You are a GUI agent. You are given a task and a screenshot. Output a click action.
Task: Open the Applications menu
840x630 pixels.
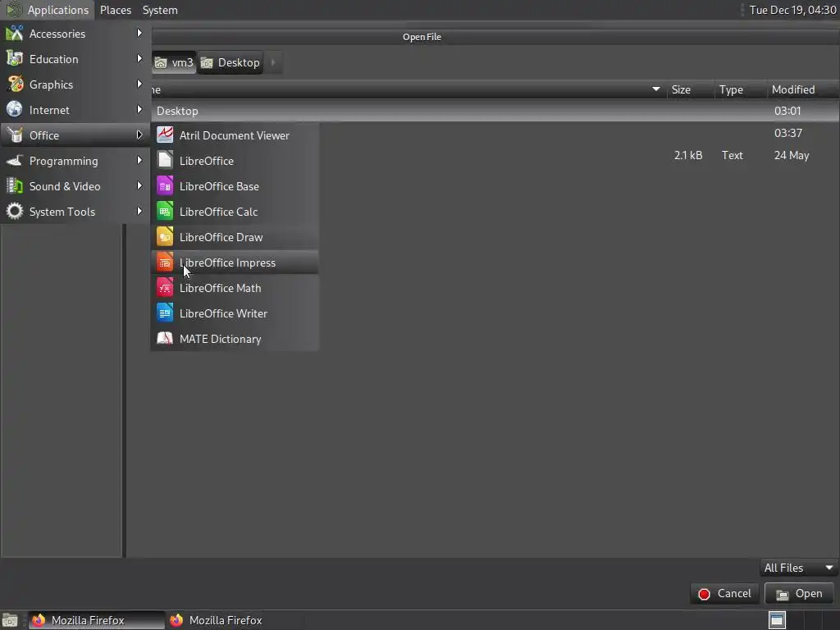[58, 10]
